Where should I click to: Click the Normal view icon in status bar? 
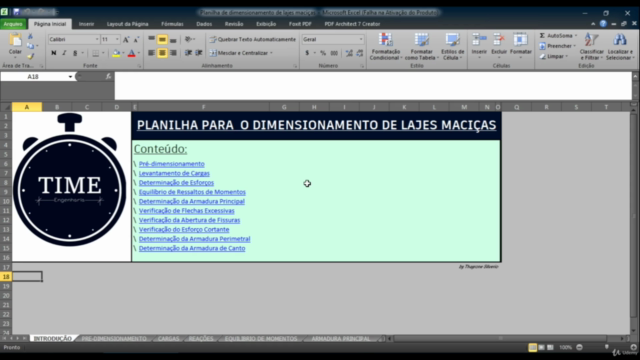coord(533,347)
